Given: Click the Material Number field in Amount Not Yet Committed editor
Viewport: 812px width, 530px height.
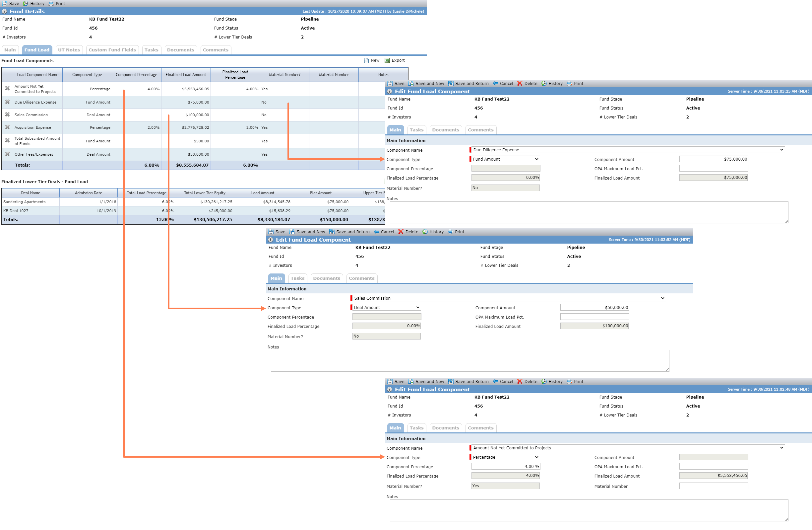Looking at the screenshot, I should (714, 486).
